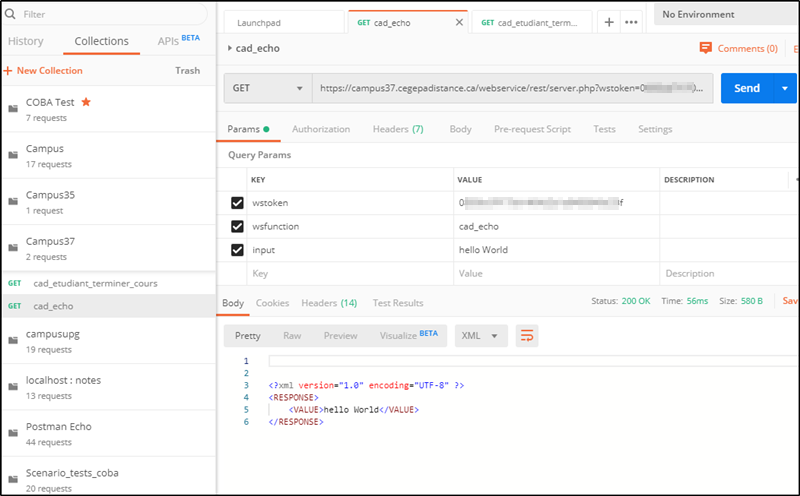Image resolution: width=800 pixels, height=496 pixels.
Task: Uncheck the wsfunction parameter checkbox
Action: [x=237, y=226]
